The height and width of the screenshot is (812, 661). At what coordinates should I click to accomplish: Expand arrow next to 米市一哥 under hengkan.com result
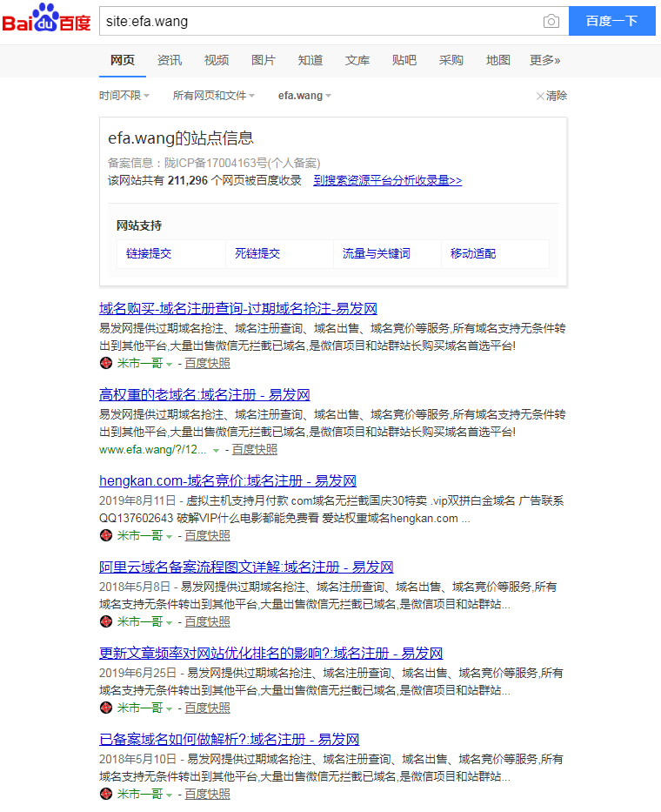coord(170,536)
